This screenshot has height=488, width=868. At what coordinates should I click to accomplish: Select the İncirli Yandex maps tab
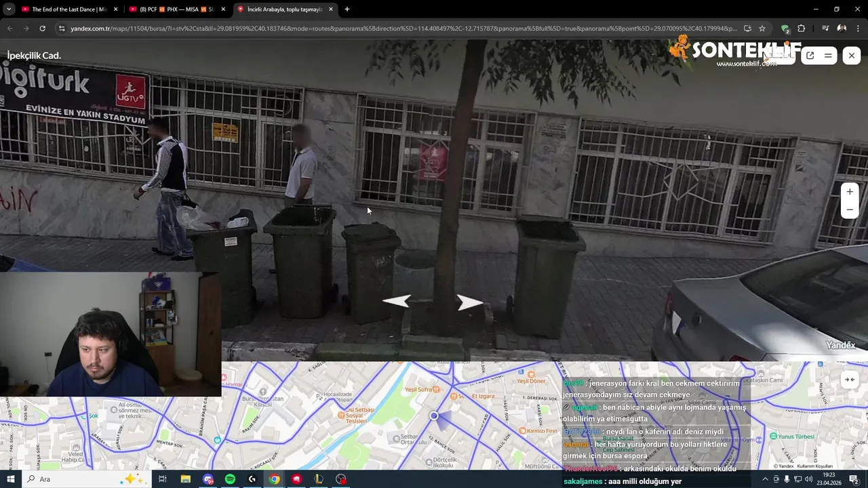pyautogui.click(x=285, y=9)
